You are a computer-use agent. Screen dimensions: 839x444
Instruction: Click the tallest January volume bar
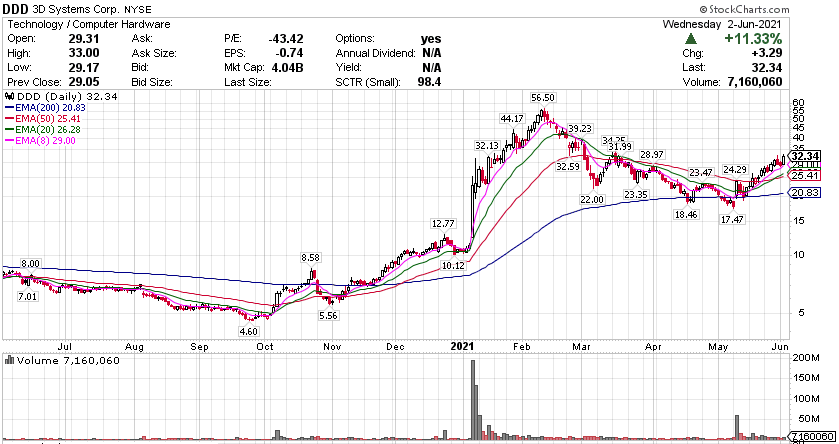tap(473, 400)
